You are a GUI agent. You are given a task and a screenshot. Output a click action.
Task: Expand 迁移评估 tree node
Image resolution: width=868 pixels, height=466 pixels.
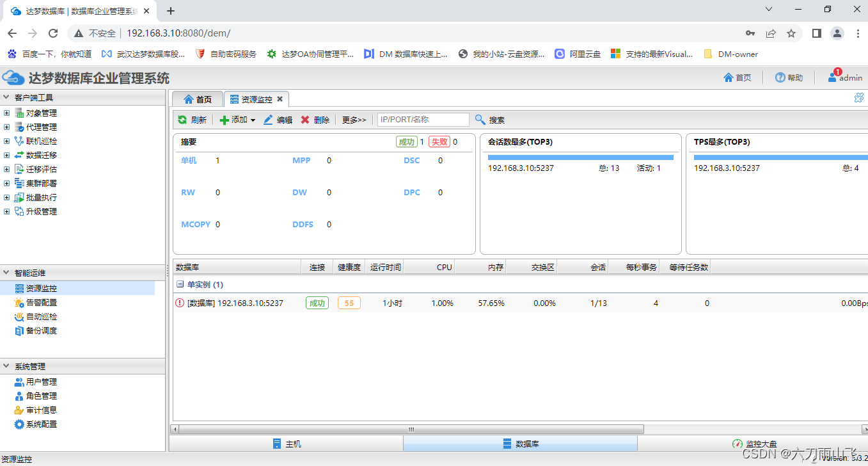(x=7, y=169)
